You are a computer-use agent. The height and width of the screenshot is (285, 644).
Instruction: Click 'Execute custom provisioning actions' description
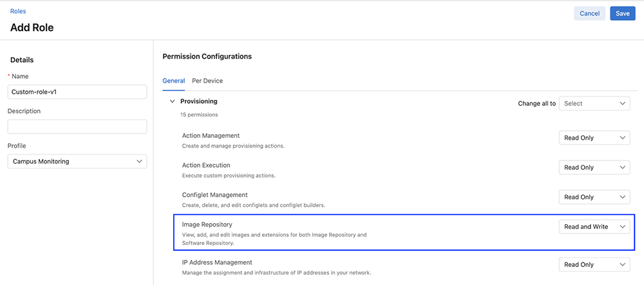tap(229, 175)
